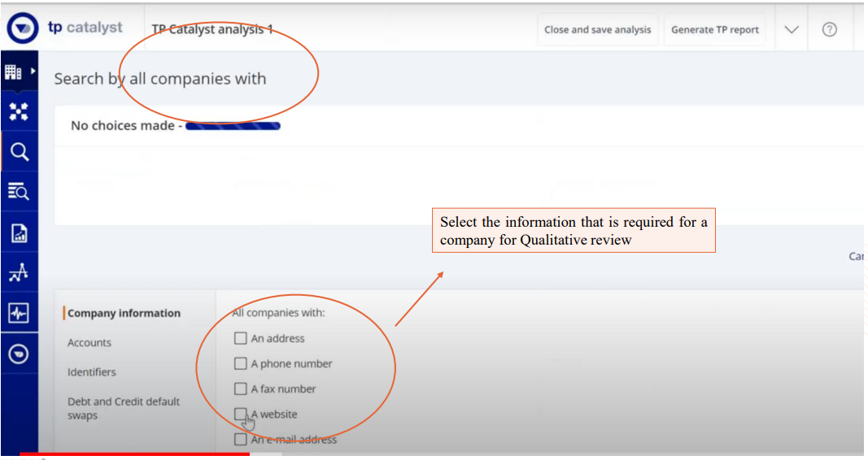Expand the arrow next to the companies icon
Viewport: 868px width, 460px height.
(x=33, y=72)
